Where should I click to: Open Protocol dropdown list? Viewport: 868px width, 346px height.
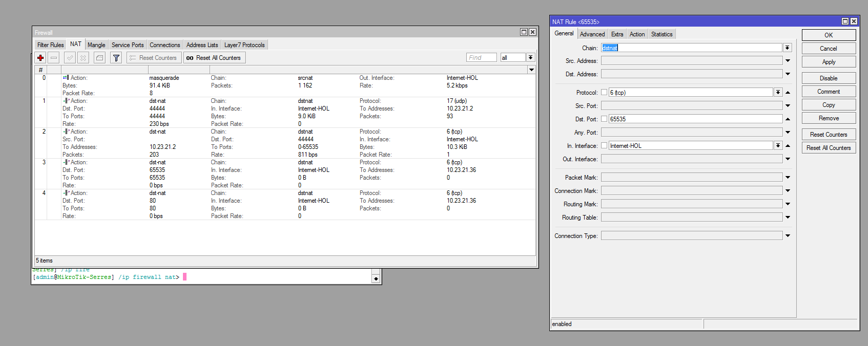[778, 92]
